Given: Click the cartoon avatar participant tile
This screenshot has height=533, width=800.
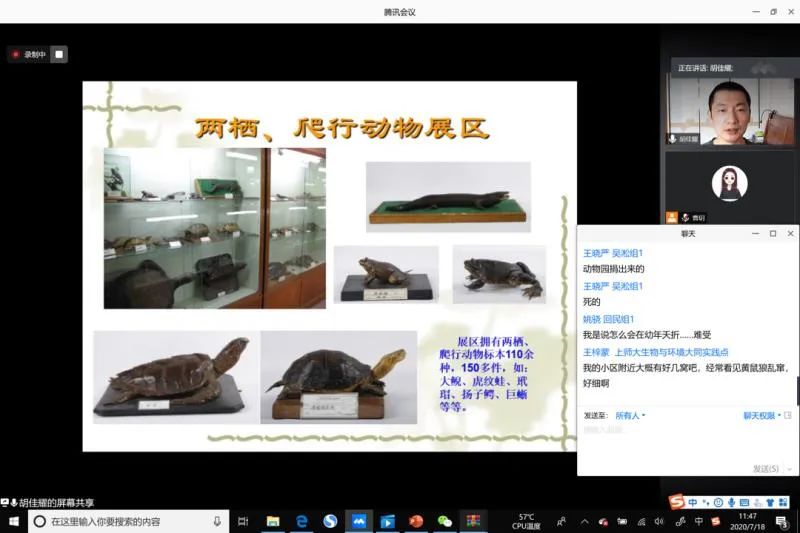Looking at the screenshot, I should click(x=729, y=183).
